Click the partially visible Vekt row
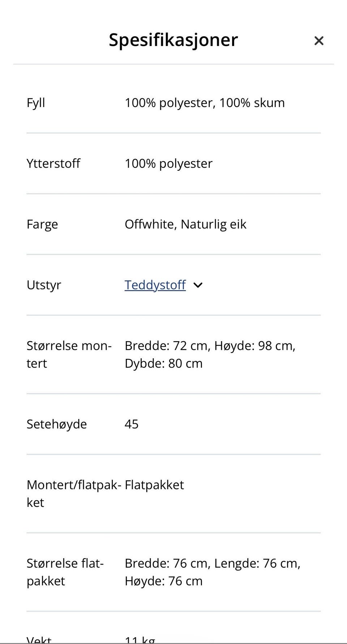Screen dimensions: 347x644 coord(39,640)
